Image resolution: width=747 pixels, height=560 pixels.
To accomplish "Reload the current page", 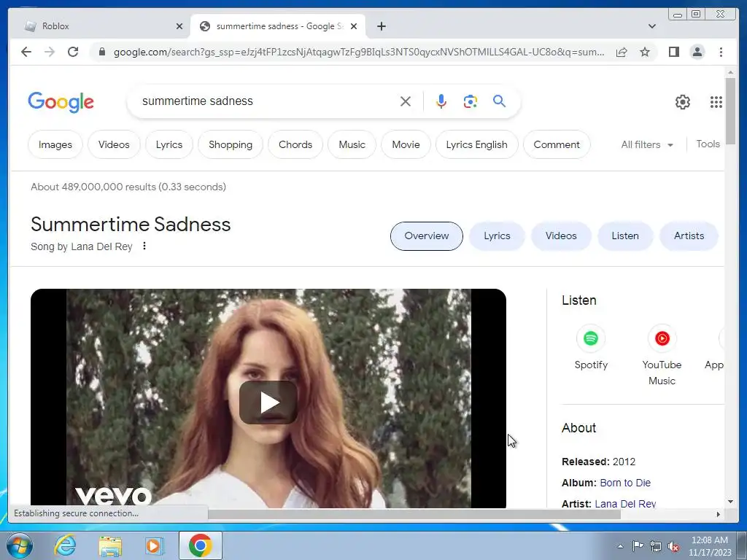I will [x=73, y=52].
